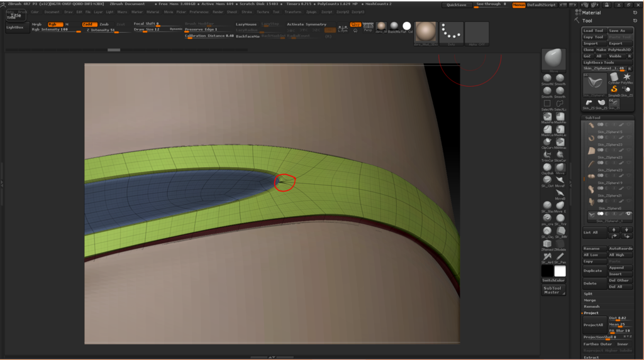Click the Append button

(x=620, y=267)
